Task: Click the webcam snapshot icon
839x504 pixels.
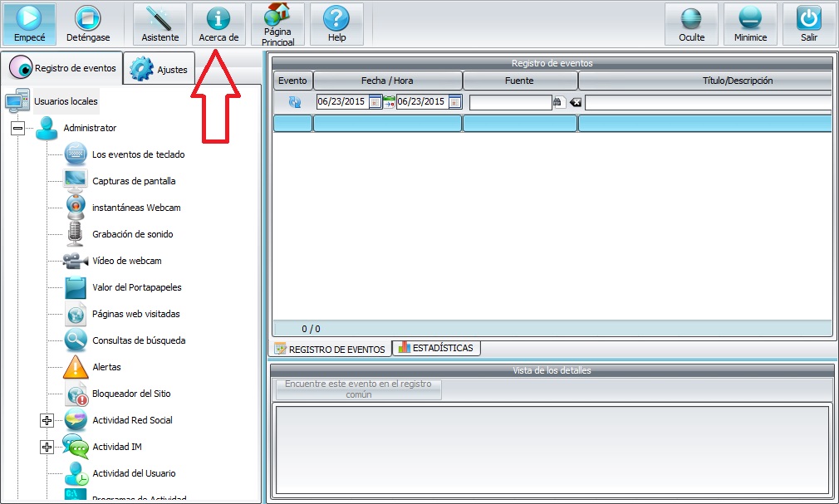Action: (76, 207)
